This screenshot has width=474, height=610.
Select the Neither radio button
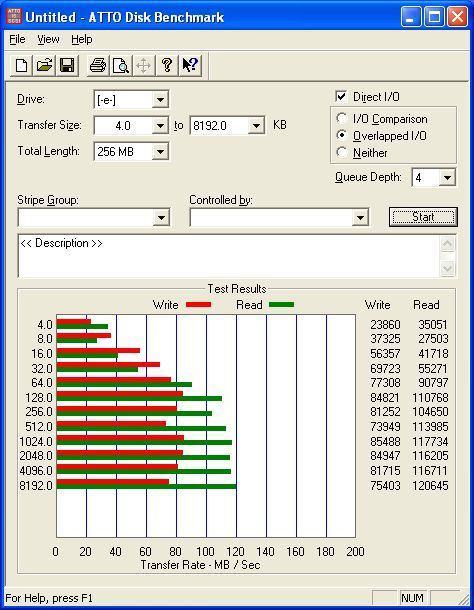[x=342, y=152]
